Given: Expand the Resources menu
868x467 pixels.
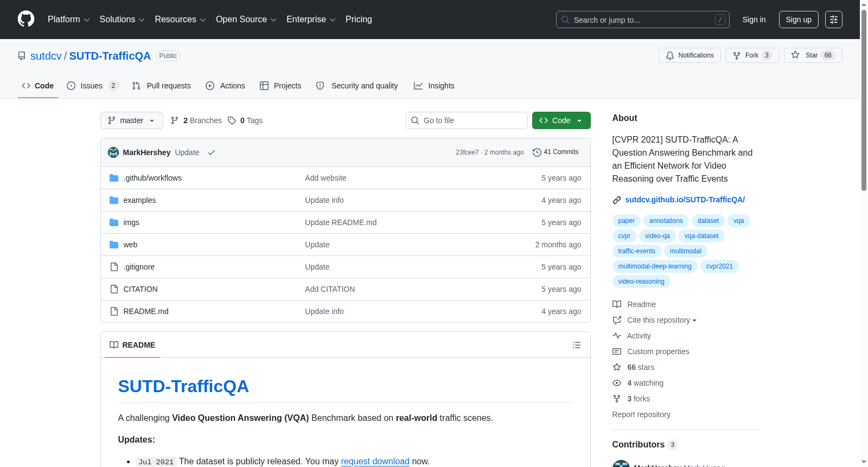Looking at the screenshot, I should (180, 20).
